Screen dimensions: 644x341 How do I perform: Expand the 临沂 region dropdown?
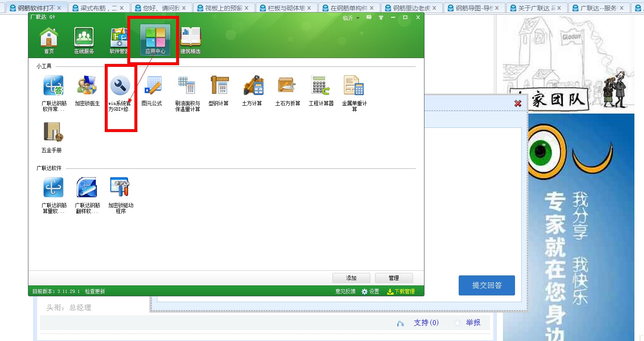351,18
